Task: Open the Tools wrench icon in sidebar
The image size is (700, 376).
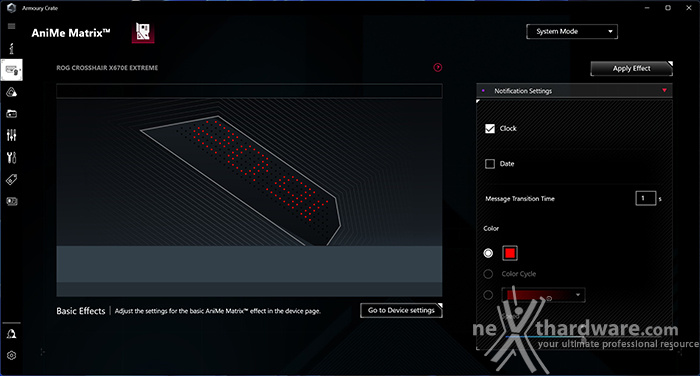Action: (x=12, y=158)
